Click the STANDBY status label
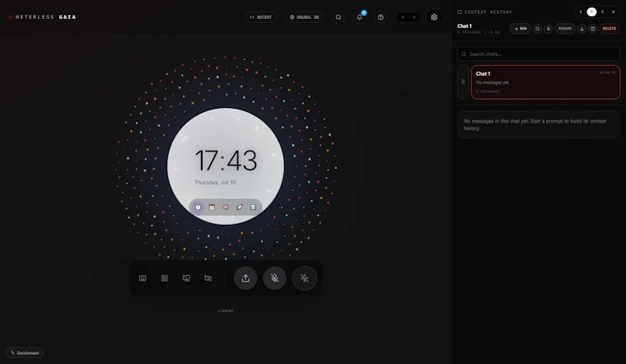The height and width of the screenshot is (364, 626). 226,311
